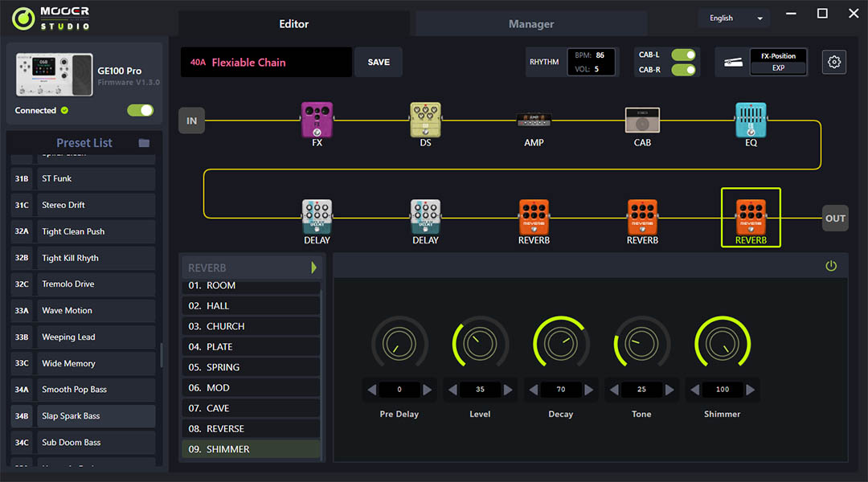Image resolution: width=868 pixels, height=482 pixels.
Task: Choose 06. MOD reverb type
Action: (x=251, y=388)
